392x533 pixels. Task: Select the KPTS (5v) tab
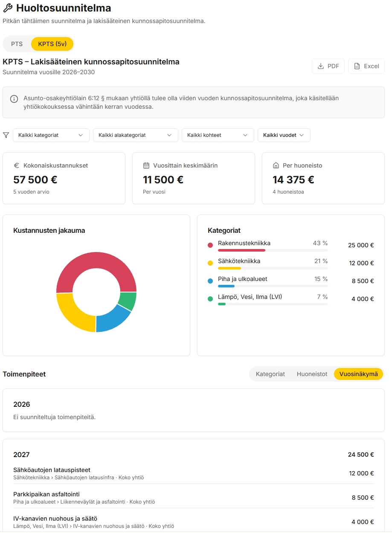52,44
